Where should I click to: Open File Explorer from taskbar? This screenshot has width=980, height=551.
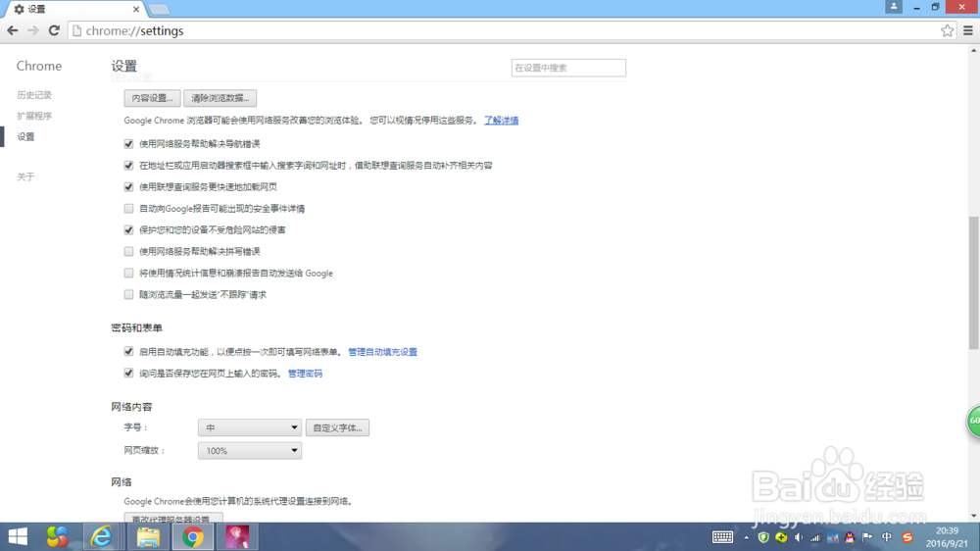(148, 536)
